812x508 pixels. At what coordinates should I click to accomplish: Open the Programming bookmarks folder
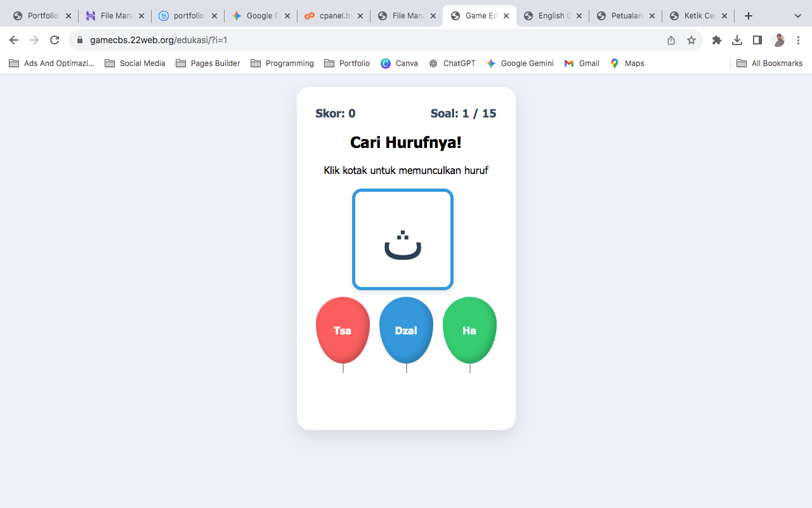282,63
